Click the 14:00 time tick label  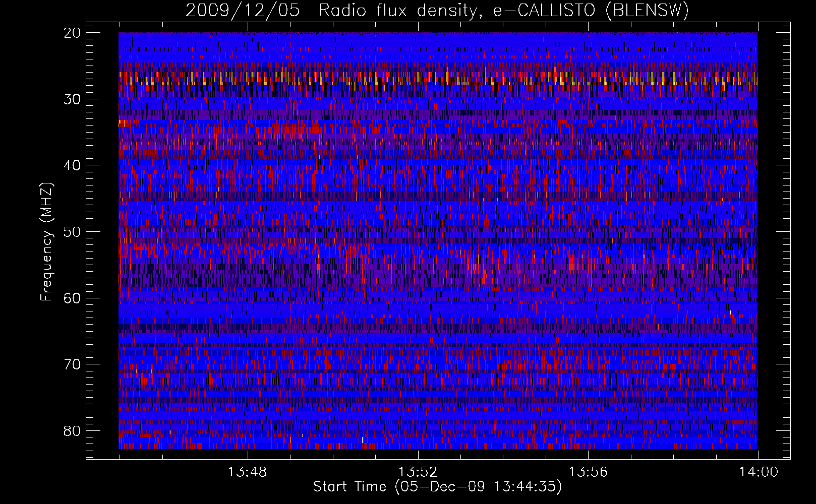pyautogui.click(x=759, y=472)
